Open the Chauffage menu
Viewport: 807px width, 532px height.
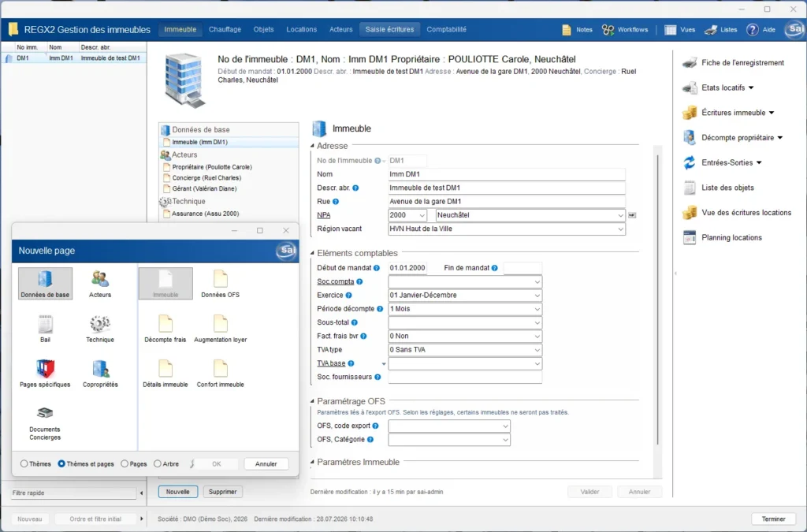[x=225, y=29]
